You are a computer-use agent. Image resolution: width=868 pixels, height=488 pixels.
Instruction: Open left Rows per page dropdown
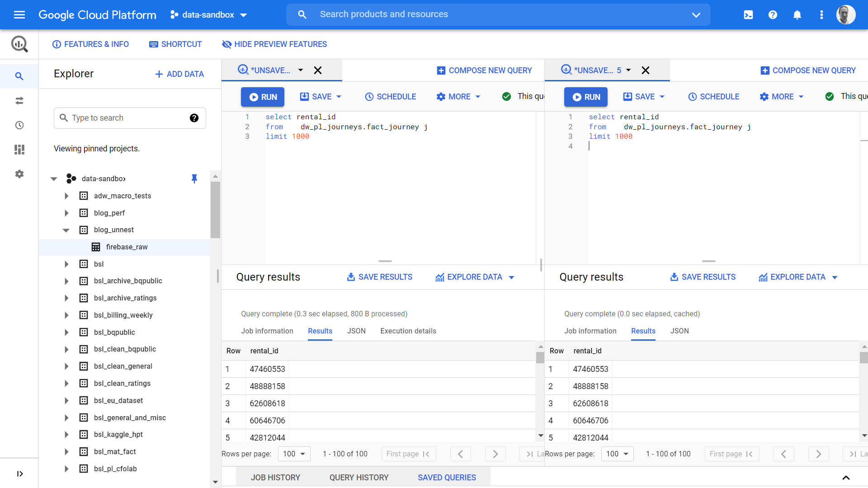pyautogui.click(x=294, y=454)
